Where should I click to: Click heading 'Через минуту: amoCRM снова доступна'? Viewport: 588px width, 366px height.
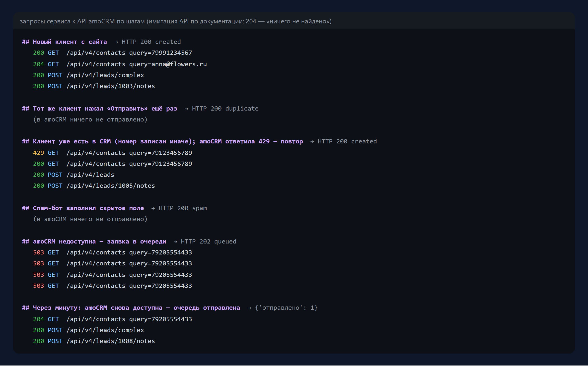[131, 308]
